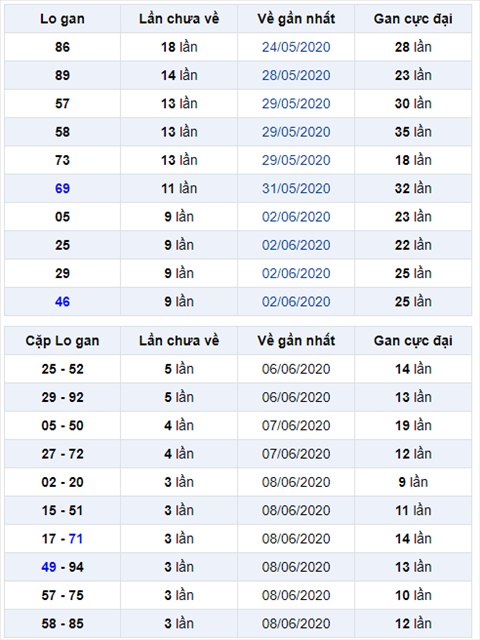Click the top Gan cực đại header
Image resolution: width=480 pixels, height=640 pixels.
pos(413,19)
